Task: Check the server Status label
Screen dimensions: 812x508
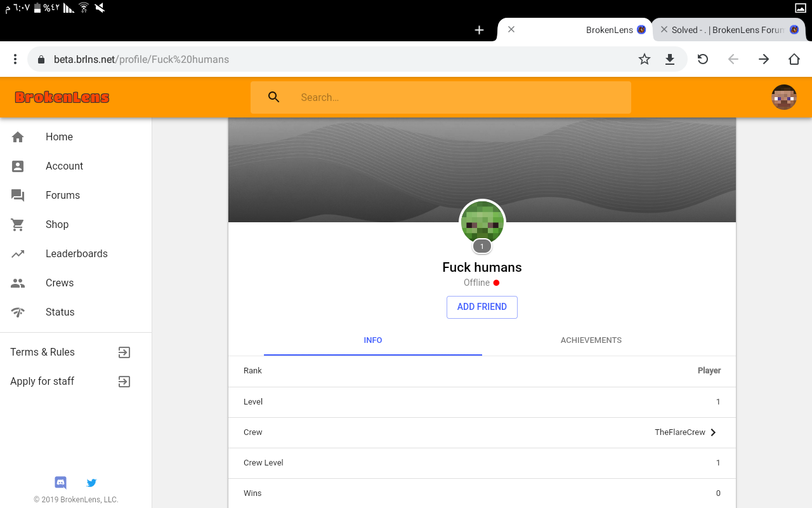Action: pyautogui.click(x=60, y=312)
